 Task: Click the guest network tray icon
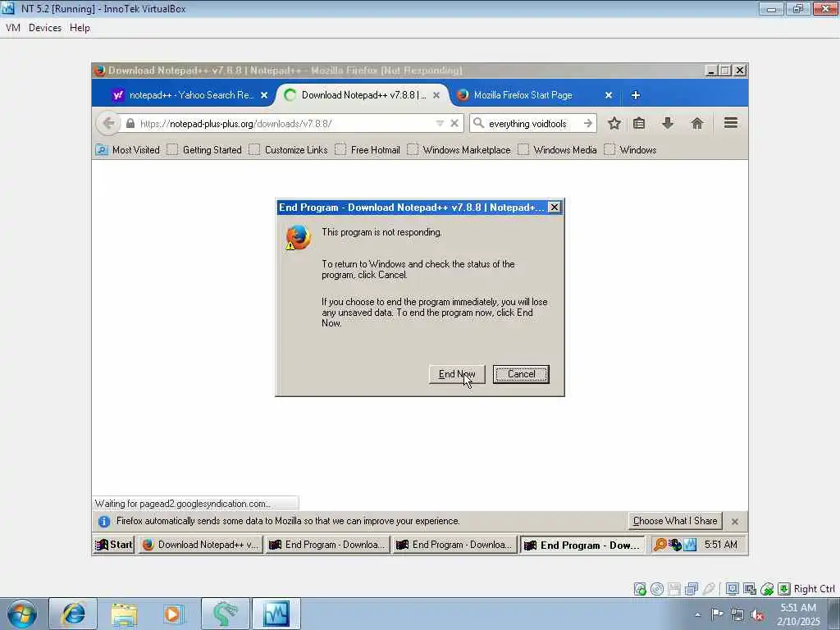675,545
